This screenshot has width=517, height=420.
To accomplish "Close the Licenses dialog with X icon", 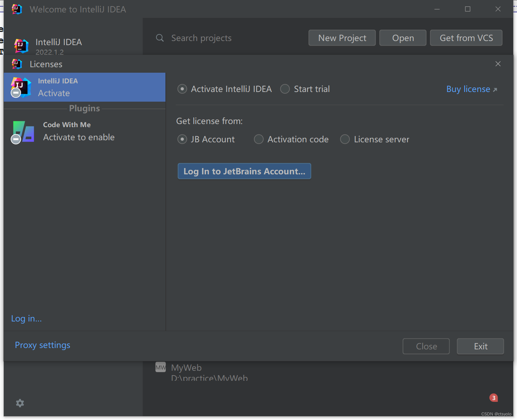I will [x=498, y=64].
